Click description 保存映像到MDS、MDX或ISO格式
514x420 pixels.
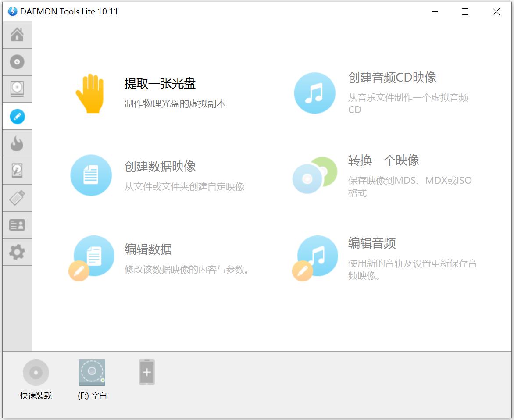click(x=410, y=186)
